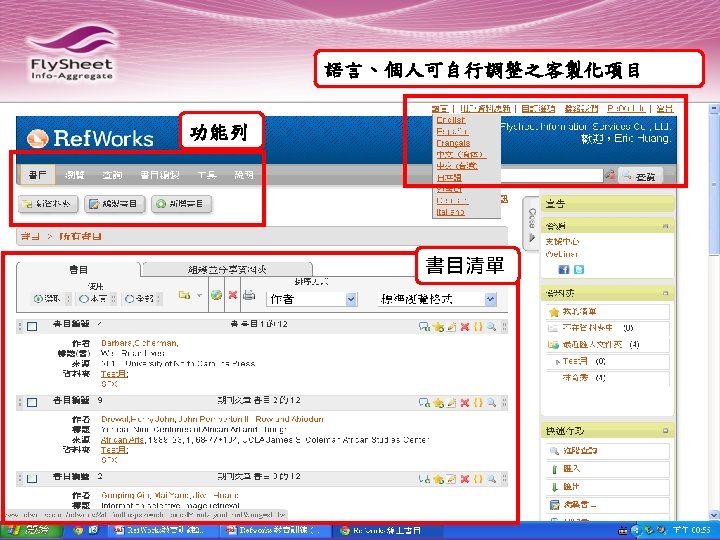This screenshot has height=540, width=720.
Task: Click the red delete icon on reference 9
Action: tap(465, 403)
